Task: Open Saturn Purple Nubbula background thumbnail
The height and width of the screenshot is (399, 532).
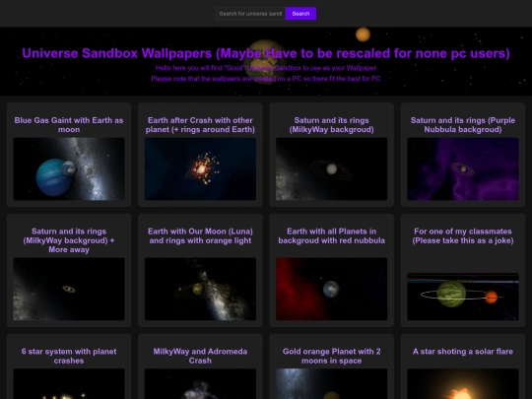Action: click(463, 169)
